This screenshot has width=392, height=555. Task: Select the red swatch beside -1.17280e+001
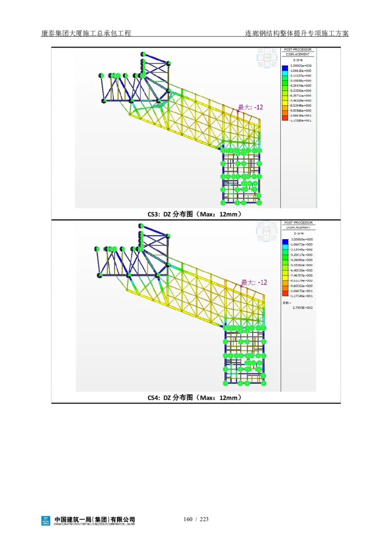pos(285,118)
